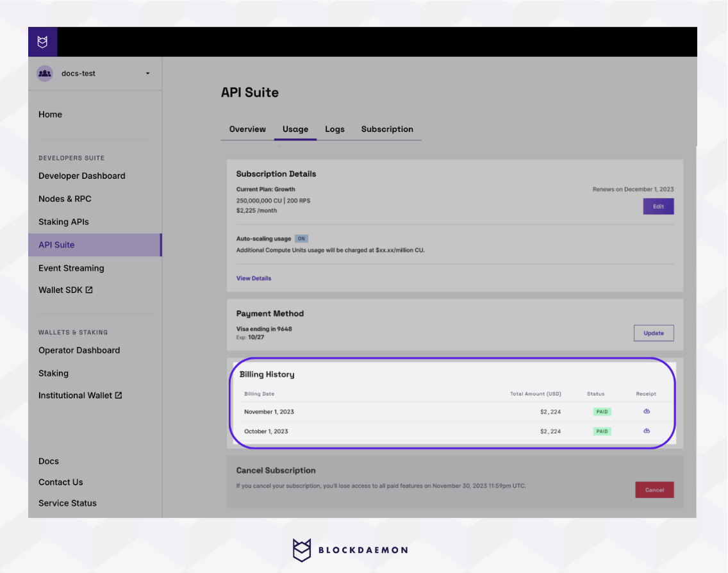728x573 pixels.
Task: Open Developer Dashboard in the sidebar
Action: point(82,176)
